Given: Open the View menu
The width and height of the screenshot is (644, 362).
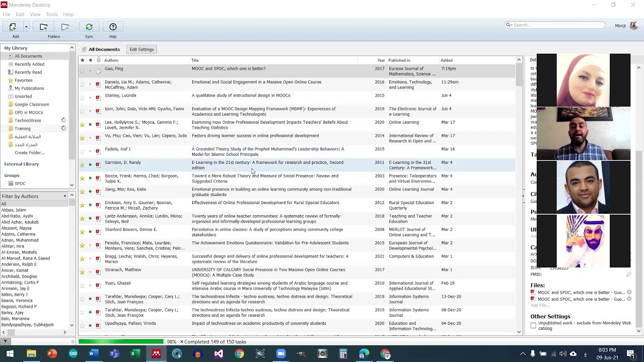Looking at the screenshot, I should [35, 14].
